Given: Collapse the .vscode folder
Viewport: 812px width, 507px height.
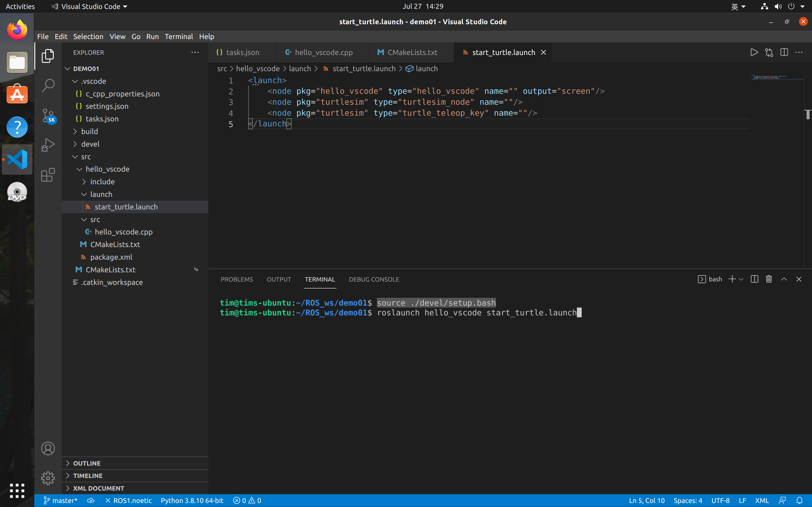Looking at the screenshot, I should tap(93, 81).
